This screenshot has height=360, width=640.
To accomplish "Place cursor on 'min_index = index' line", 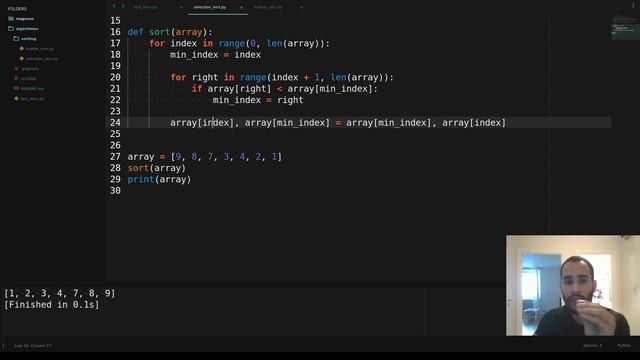I will [x=216, y=55].
